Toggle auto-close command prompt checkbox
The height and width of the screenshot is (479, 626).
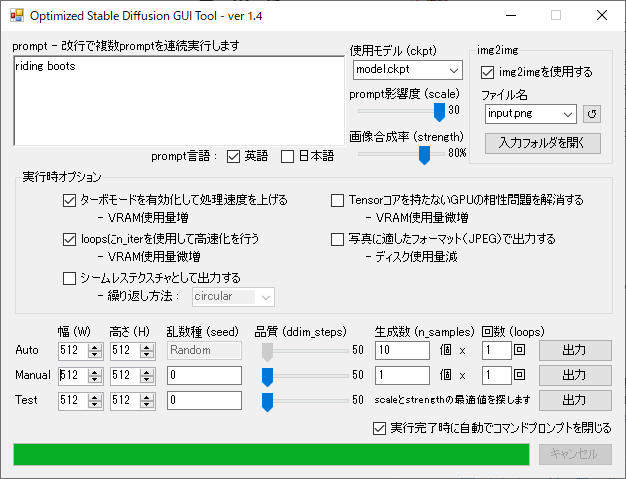click(x=379, y=429)
